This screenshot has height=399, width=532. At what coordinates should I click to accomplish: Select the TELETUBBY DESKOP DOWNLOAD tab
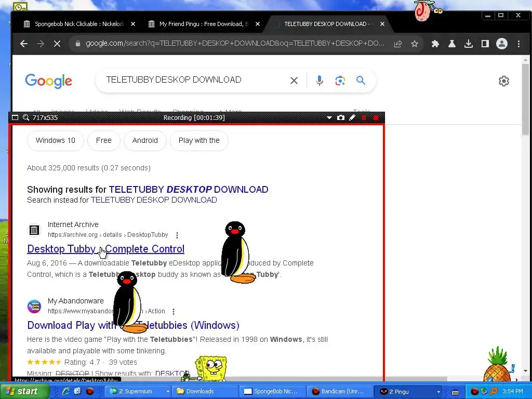coord(327,24)
